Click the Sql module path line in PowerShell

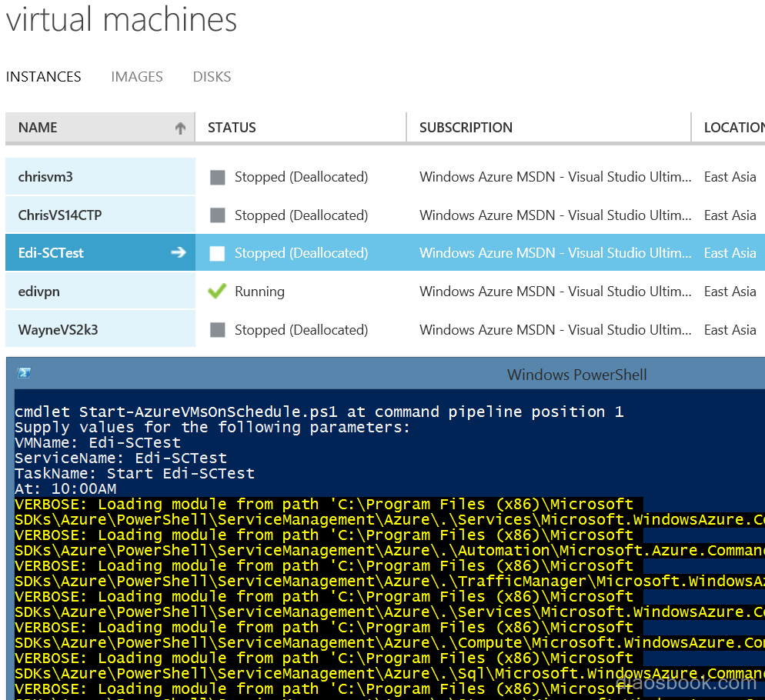click(390, 673)
